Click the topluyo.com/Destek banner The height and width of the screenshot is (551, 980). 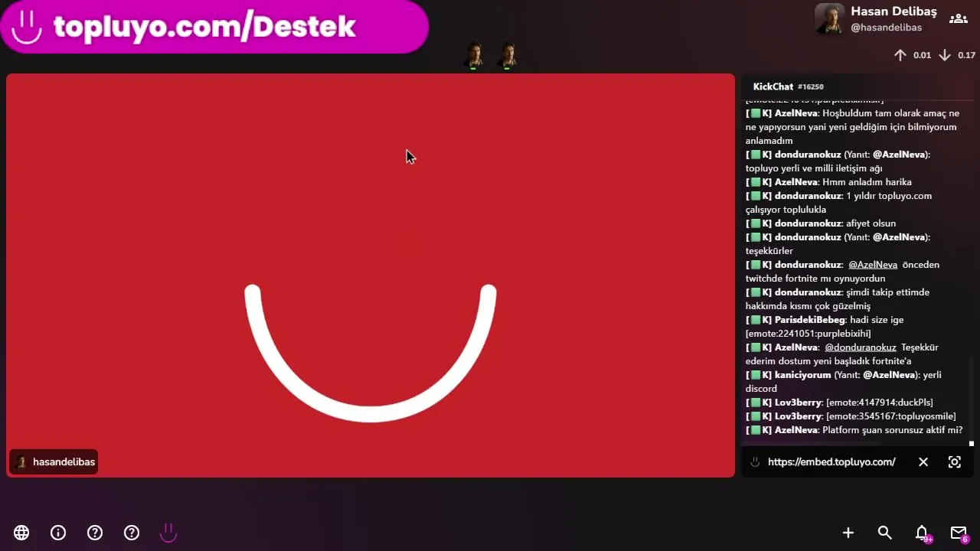[214, 27]
